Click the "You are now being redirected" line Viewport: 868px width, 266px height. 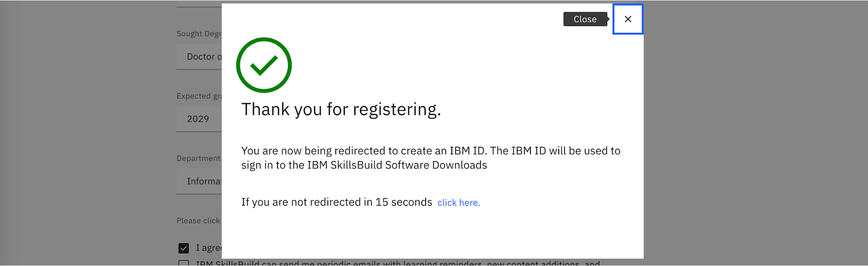click(x=430, y=151)
